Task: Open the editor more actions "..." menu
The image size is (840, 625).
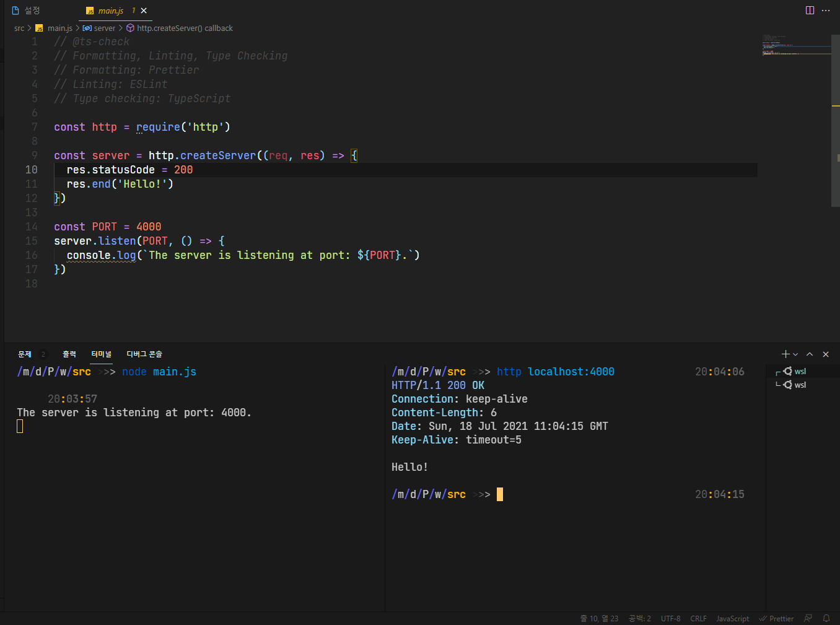Action: click(x=827, y=10)
